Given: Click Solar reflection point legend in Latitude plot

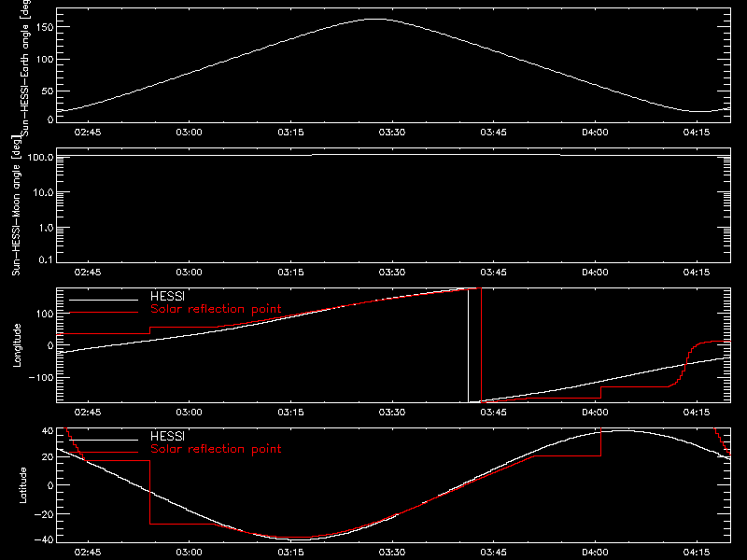Looking at the screenshot, I should point(216,449).
